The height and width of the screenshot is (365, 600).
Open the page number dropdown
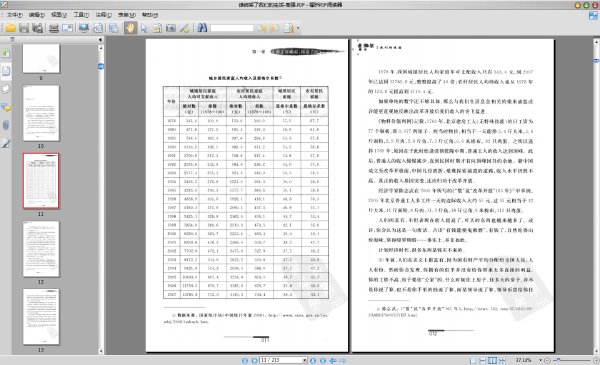coord(305,360)
